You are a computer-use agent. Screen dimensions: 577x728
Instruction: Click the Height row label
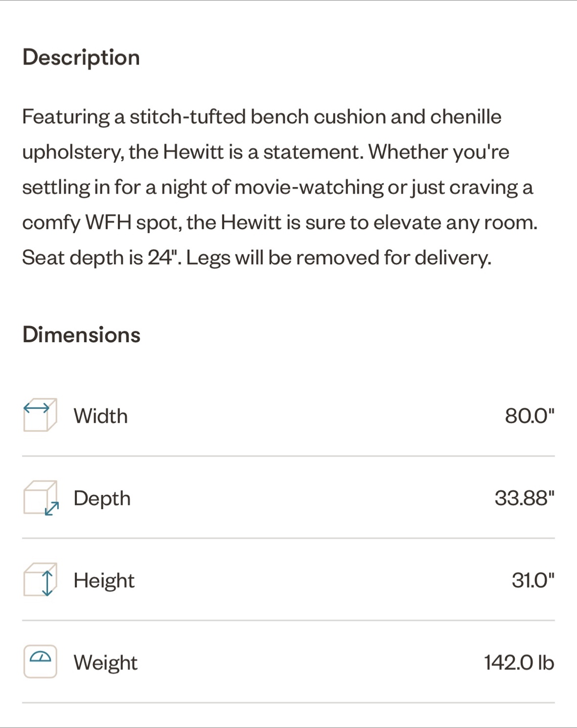(104, 580)
